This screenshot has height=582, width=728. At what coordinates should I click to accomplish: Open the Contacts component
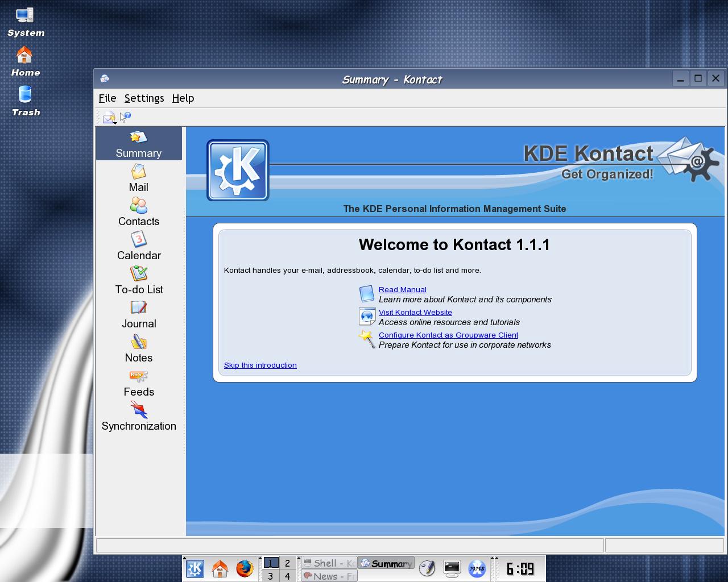pos(139,212)
